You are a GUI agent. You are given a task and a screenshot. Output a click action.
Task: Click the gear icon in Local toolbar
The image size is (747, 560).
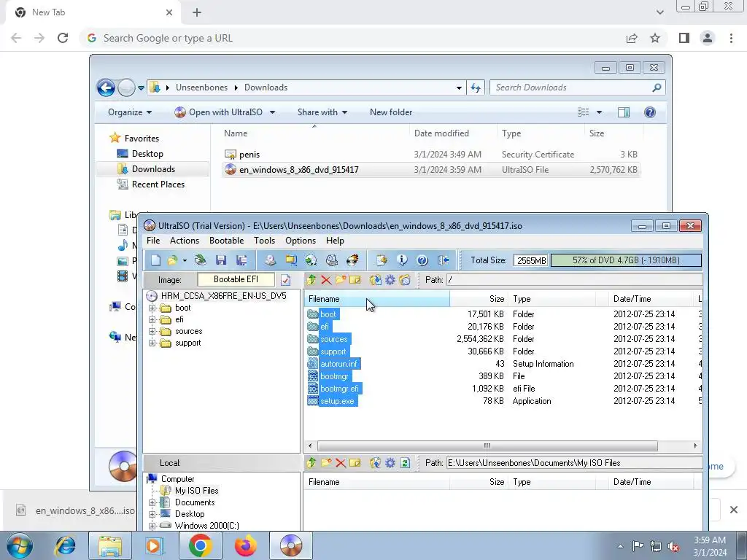(x=390, y=463)
